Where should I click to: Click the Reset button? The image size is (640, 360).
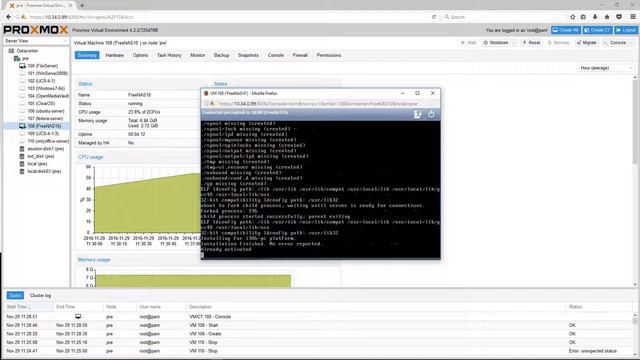click(x=531, y=42)
